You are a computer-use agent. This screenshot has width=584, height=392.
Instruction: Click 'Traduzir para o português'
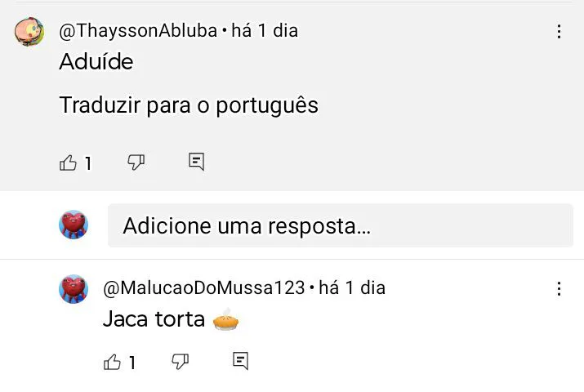[189, 105]
